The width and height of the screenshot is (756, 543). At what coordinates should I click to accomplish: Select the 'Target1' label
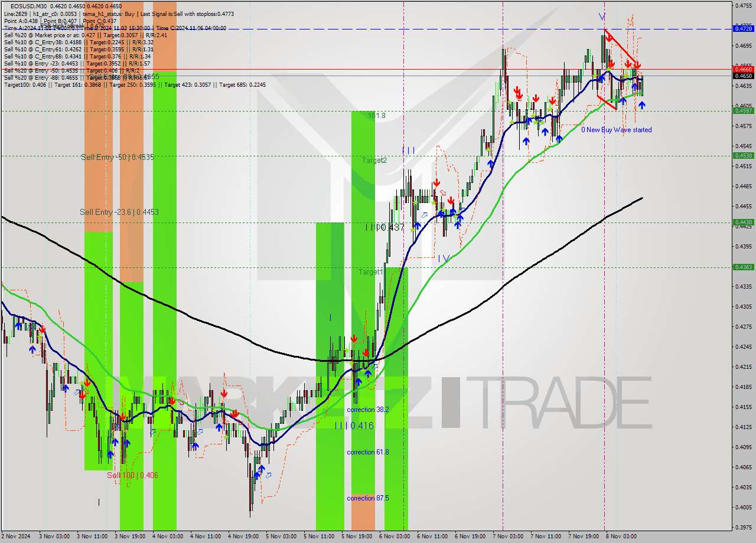click(371, 272)
